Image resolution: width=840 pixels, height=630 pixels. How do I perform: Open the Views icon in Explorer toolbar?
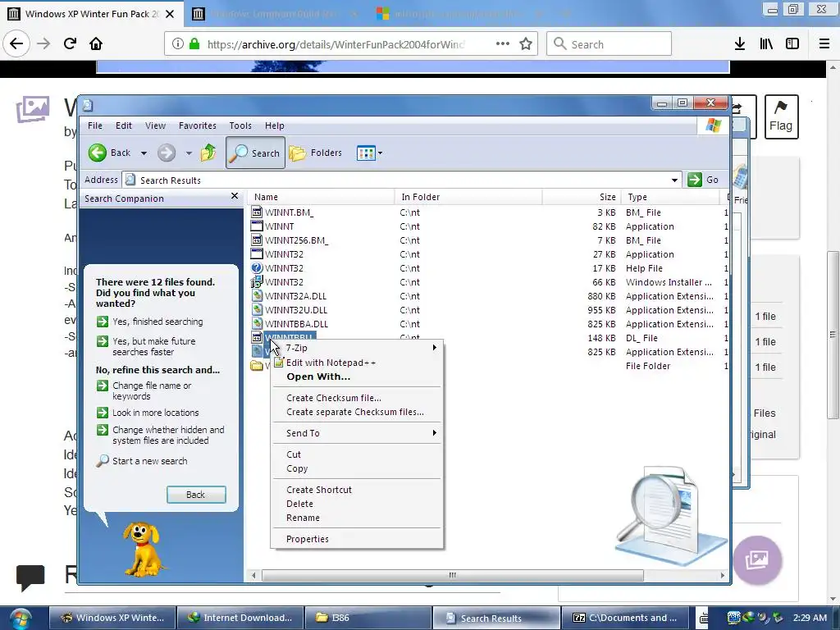point(366,153)
